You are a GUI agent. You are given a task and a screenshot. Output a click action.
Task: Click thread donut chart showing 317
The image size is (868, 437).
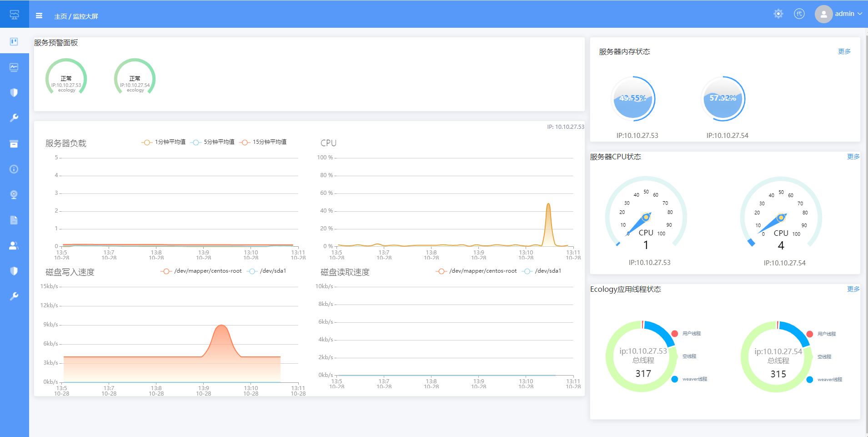tap(642, 356)
